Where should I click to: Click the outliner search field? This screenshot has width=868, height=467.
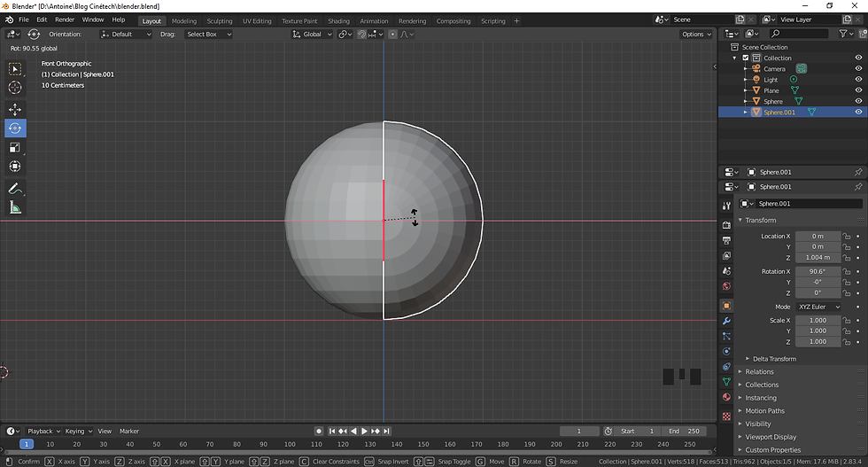[x=798, y=34]
